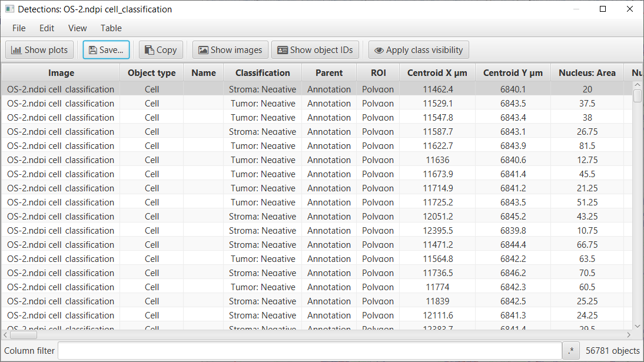Image resolution: width=644 pixels, height=362 pixels.
Task: Select the row with Centroid X 12051.2
Action: pos(317,216)
